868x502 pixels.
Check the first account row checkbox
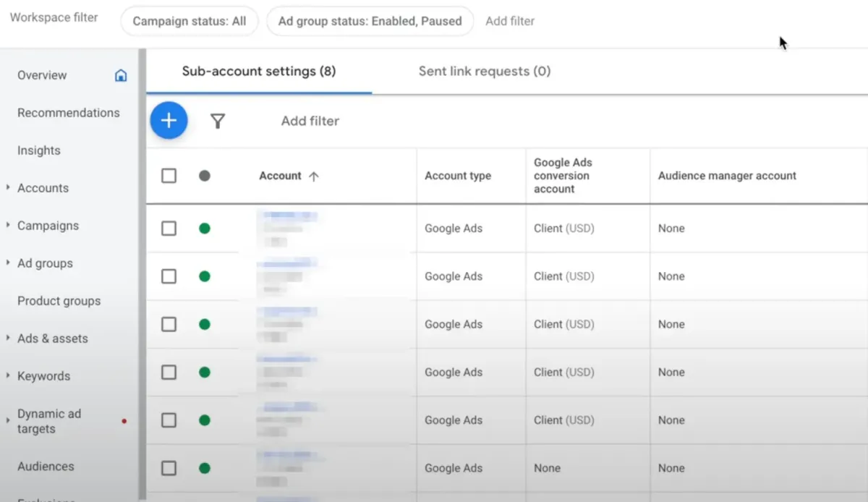pos(169,229)
